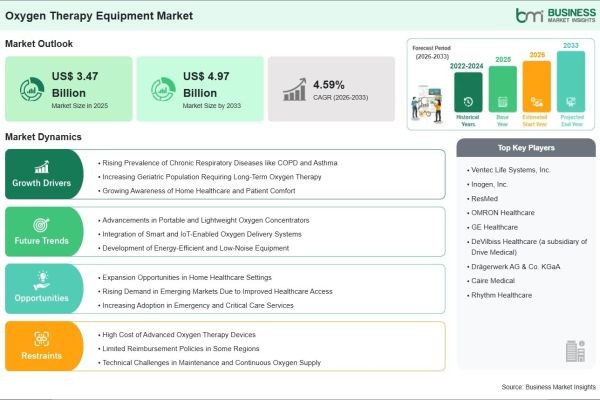Click the Market Outlook heading
Viewport: 600px width, 400px height.
[39, 44]
